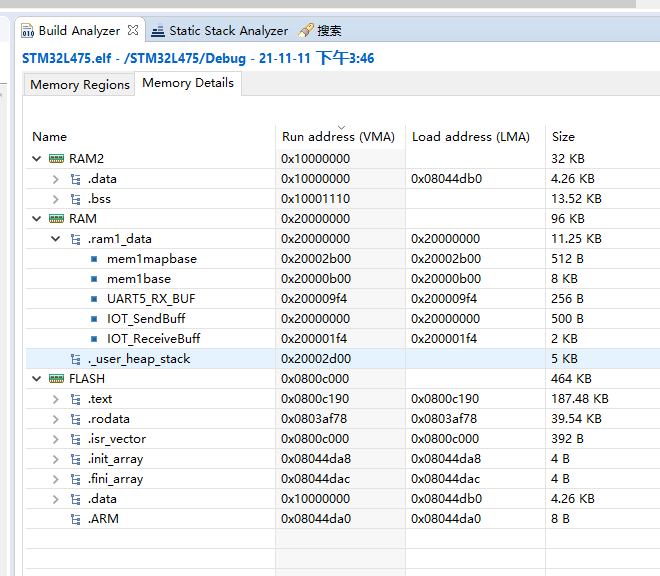Select the mem1mapbase row
The image size is (660, 576).
click(343, 259)
